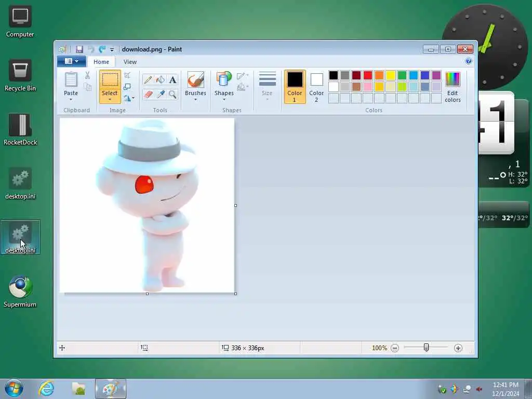Pick the red color swatch
The height and width of the screenshot is (399, 532).
368,75
